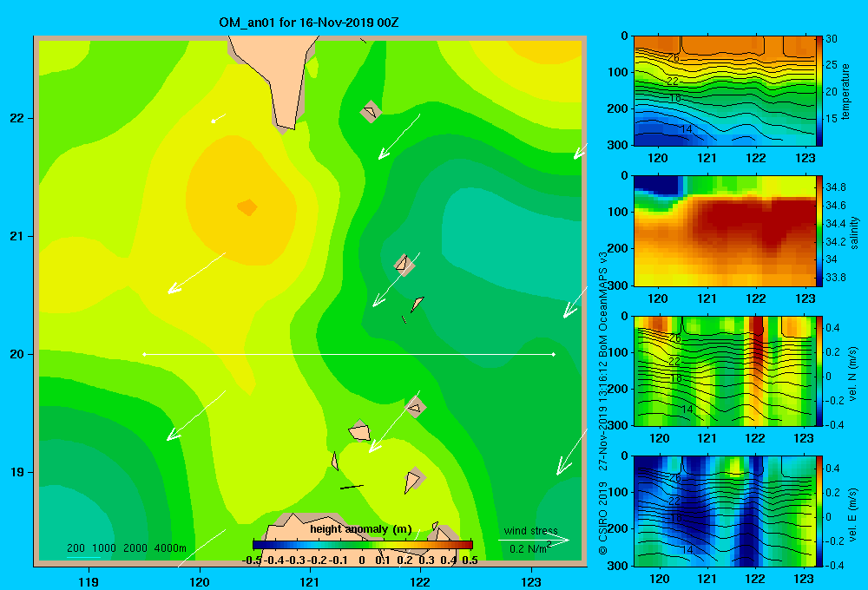Screen dimensions: 868x590
Task: Click latitude 20 tick label on main map
Action: 17,354
